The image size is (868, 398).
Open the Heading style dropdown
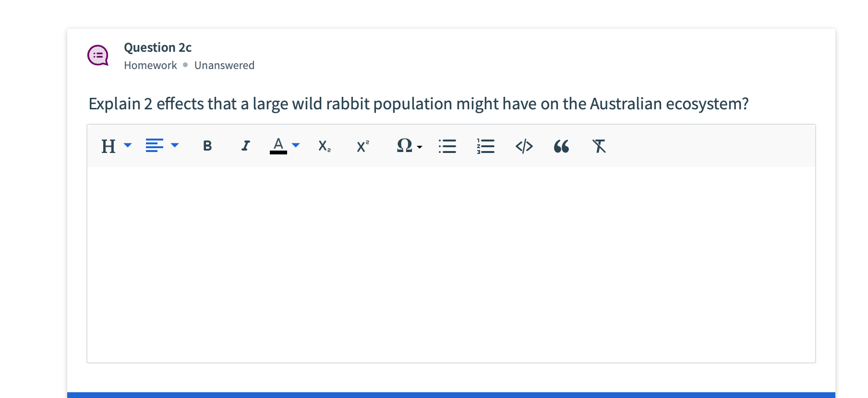[116, 146]
